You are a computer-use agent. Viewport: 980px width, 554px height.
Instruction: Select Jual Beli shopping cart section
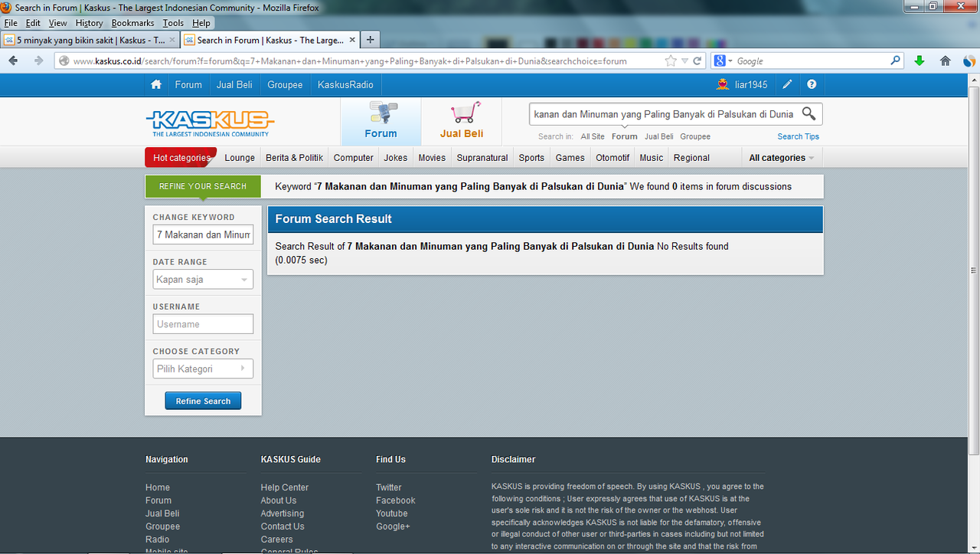tap(462, 121)
